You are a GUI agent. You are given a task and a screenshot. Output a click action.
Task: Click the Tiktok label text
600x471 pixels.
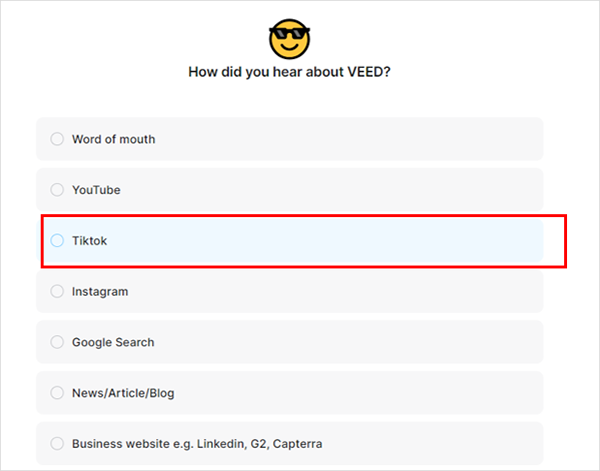tap(90, 241)
